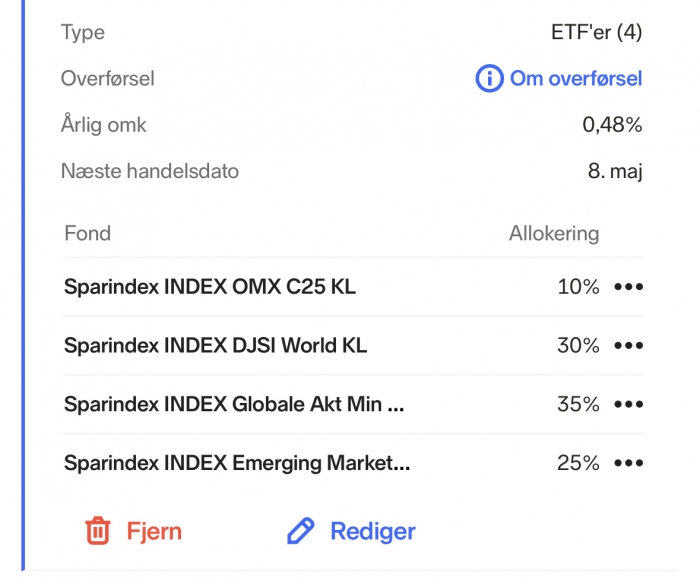Click the Rediger button text
The height and width of the screenshot is (578, 700).
pyautogui.click(x=373, y=532)
